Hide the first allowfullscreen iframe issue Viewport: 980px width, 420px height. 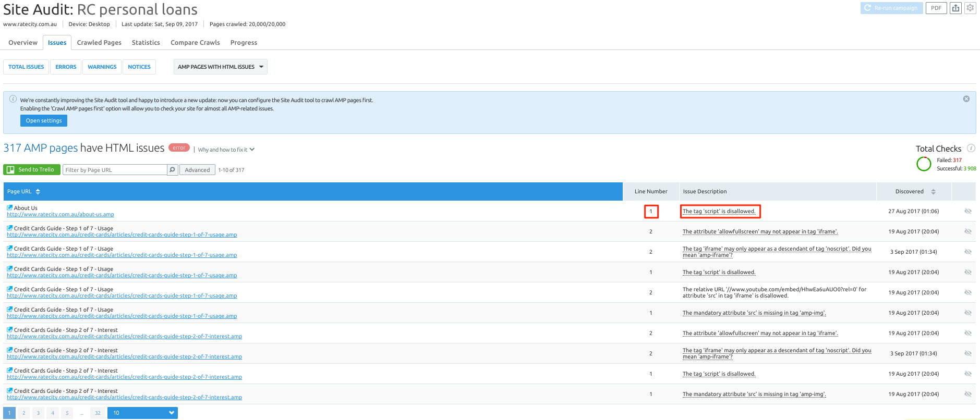pos(967,231)
